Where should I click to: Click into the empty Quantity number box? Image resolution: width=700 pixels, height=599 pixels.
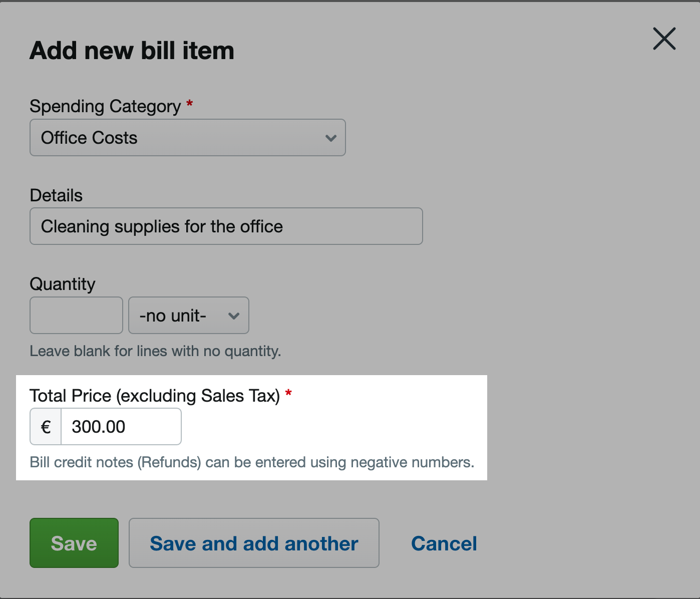76,316
